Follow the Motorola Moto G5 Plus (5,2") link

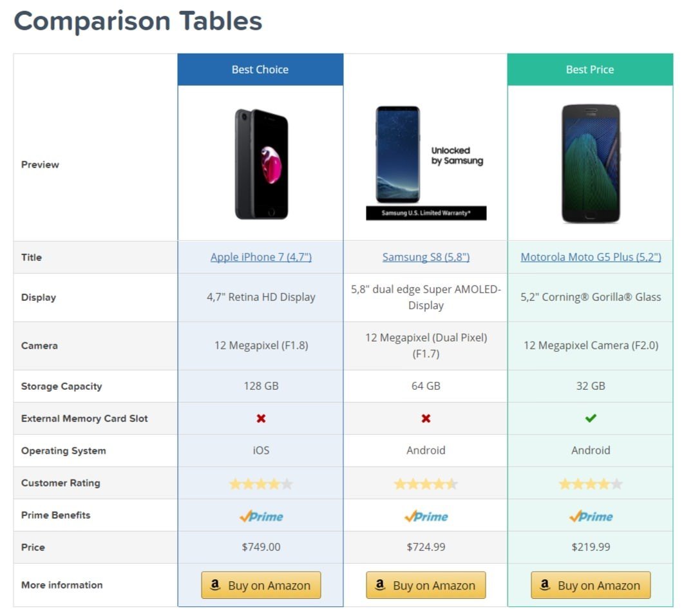[x=591, y=257]
